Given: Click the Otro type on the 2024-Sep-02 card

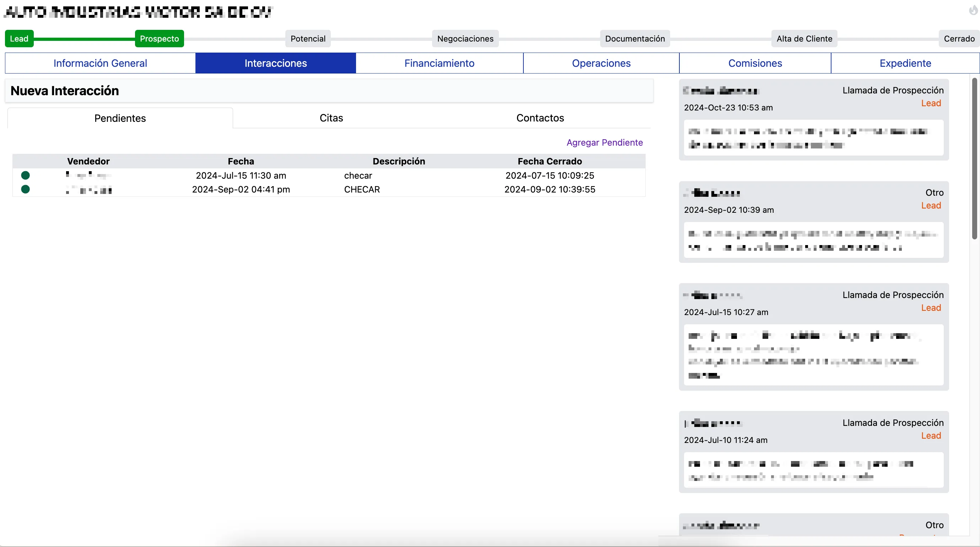Looking at the screenshot, I should pos(935,193).
